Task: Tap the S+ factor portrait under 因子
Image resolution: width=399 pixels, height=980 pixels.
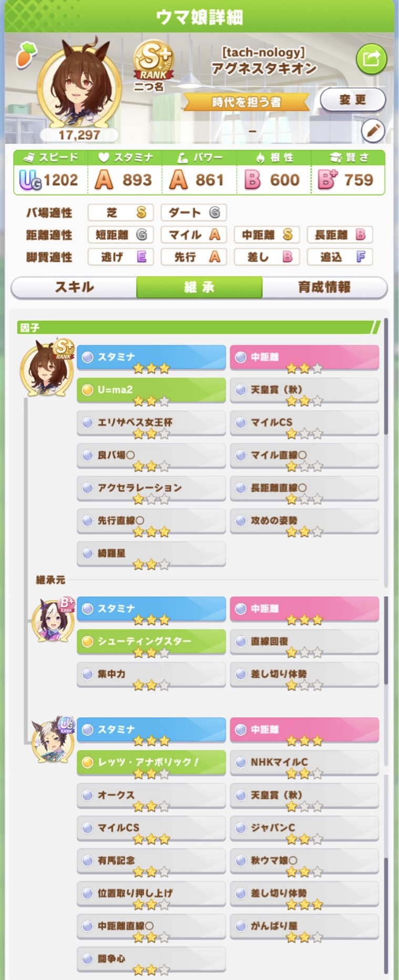Action: pyautogui.click(x=47, y=367)
